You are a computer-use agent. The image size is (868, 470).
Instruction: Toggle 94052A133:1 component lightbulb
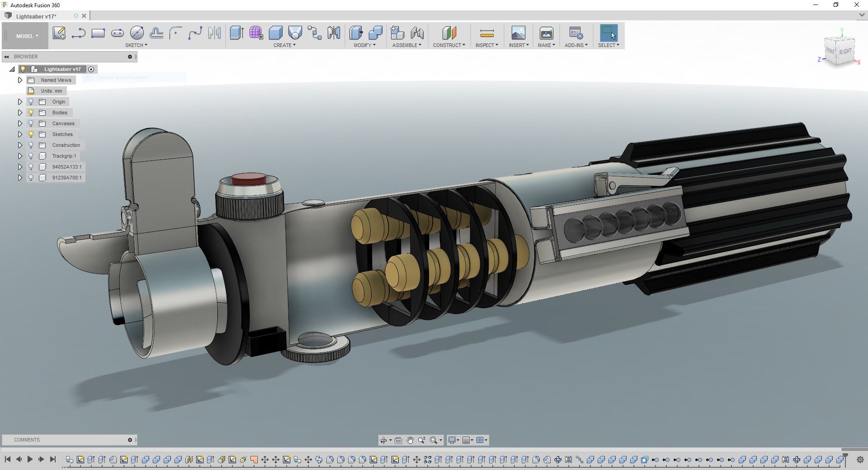pos(31,167)
